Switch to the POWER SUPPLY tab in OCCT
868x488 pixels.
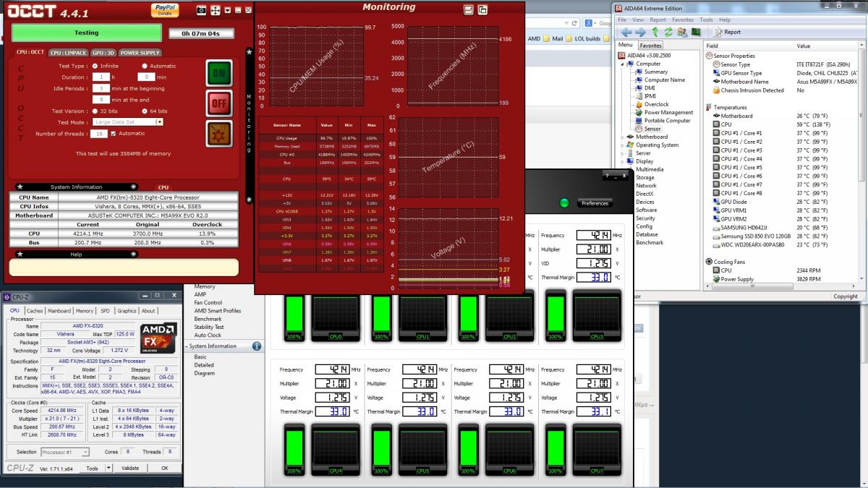click(x=140, y=53)
